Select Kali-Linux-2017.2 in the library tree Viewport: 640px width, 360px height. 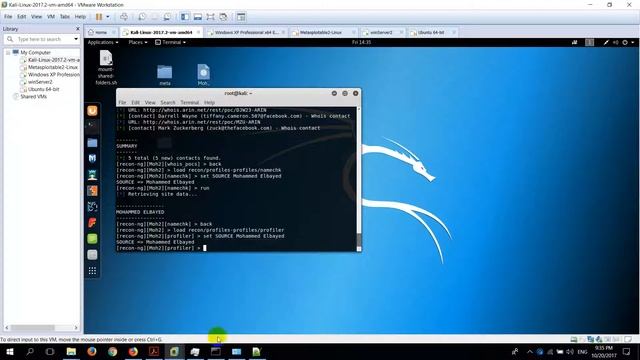coord(53,60)
